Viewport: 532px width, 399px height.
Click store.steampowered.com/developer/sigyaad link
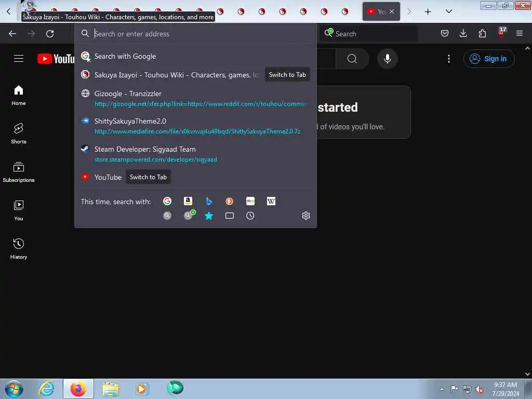pos(156,159)
